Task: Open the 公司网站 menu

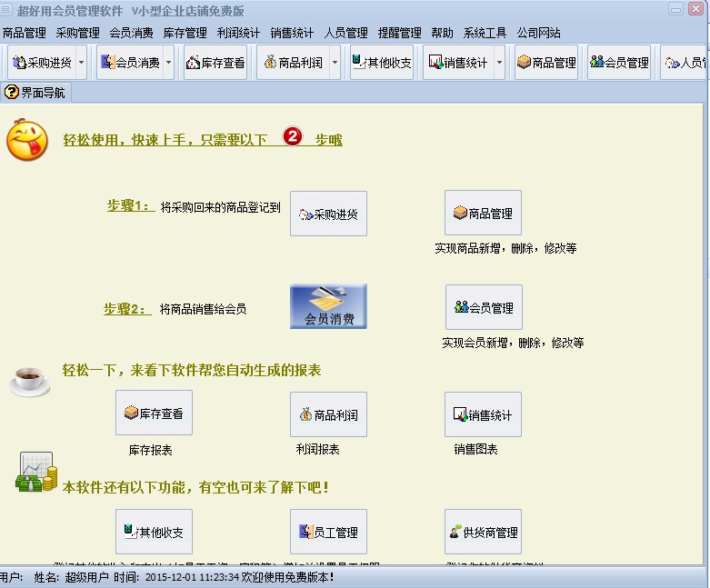Action: tap(539, 33)
